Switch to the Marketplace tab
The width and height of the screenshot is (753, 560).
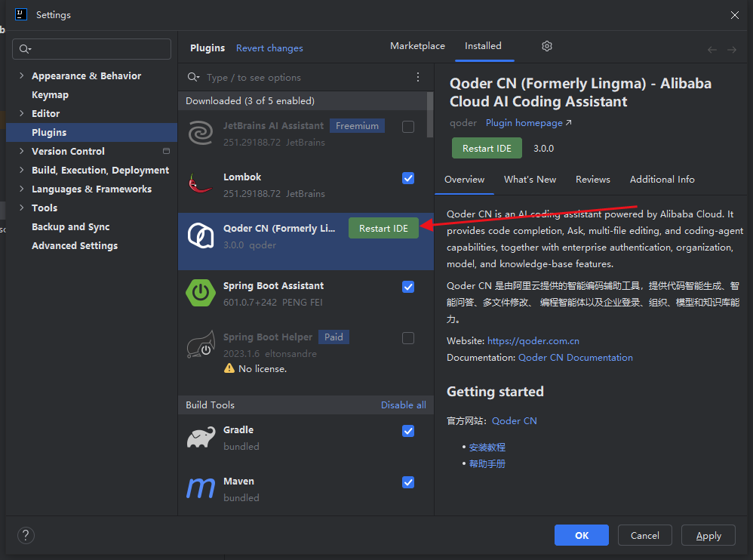pos(417,45)
